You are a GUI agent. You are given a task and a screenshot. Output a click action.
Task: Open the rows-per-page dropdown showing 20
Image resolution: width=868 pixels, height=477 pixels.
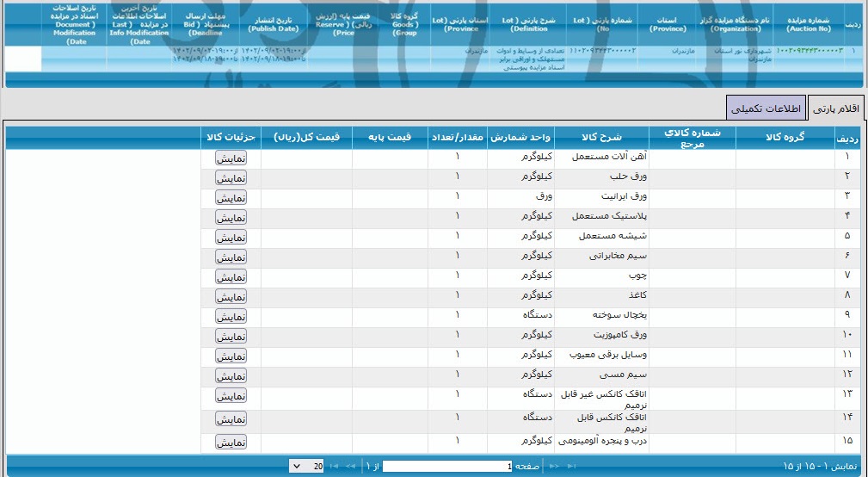(308, 466)
